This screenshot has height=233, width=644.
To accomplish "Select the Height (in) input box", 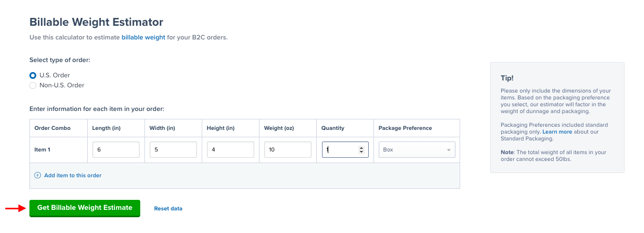I will [x=230, y=150].
